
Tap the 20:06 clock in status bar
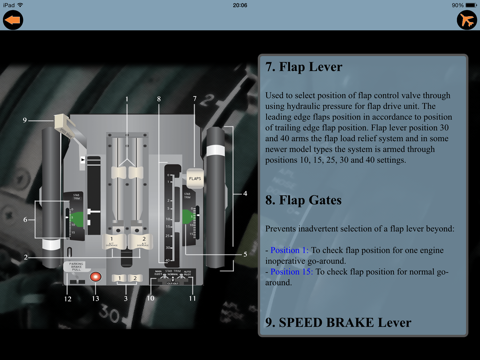pyautogui.click(x=240, y=5)
